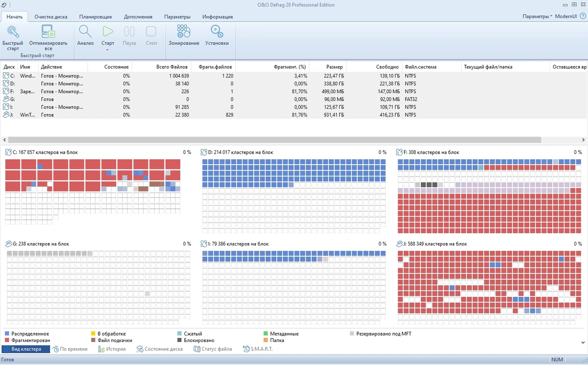This screenshot has width=588, height=365.
Task: Click D: 214 017 кластеров на блок label
Action: (241, 152)
